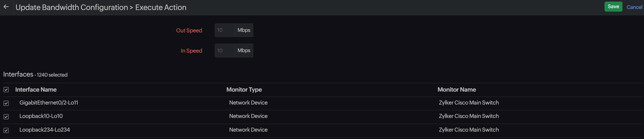Click Zylker Cisco Main Switch in first row
The width and height of the screenshot is (644, 139).
click(469, 103)
